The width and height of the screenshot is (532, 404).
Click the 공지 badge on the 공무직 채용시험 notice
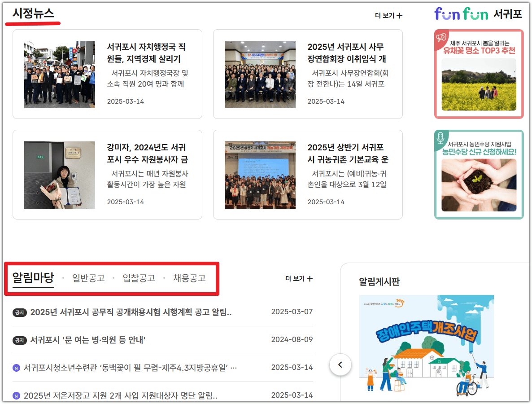[19, 312]
